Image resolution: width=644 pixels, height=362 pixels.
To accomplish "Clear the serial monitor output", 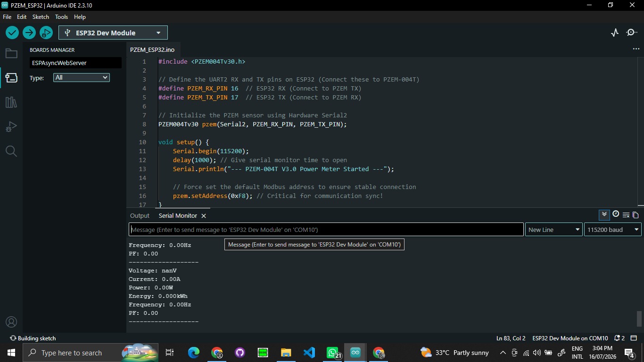I will click(626, 215).
